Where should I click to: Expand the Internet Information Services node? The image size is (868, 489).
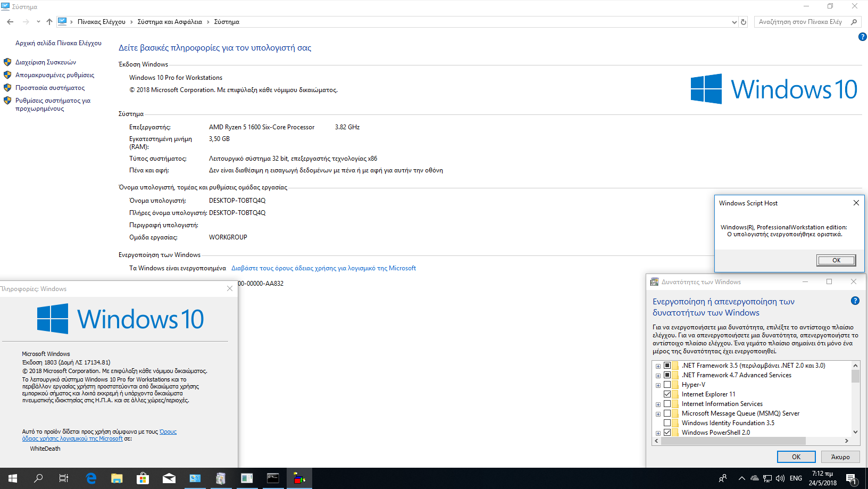coord(658,404)
